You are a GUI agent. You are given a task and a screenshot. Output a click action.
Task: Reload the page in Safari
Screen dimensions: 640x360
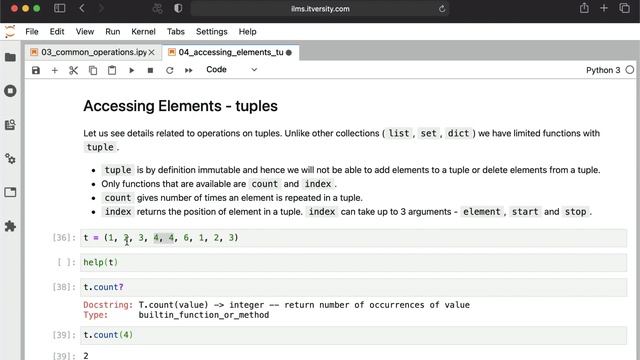tap(442, 9)
